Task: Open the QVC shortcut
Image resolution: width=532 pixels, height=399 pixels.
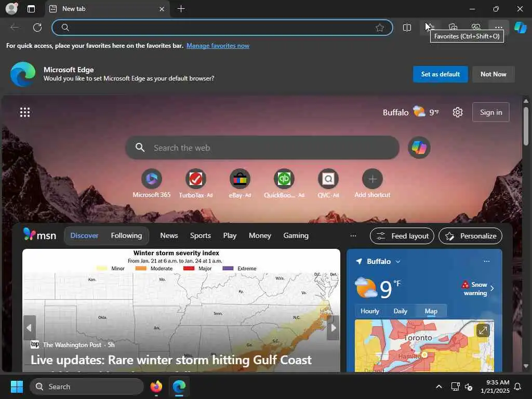Action: click(328, 183)
